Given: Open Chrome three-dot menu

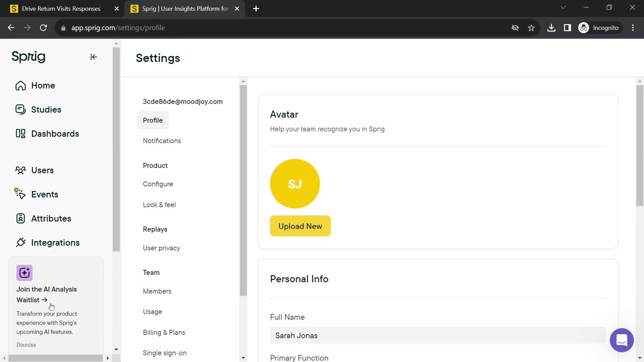Looking at the screenshot, I should point(633,28).
